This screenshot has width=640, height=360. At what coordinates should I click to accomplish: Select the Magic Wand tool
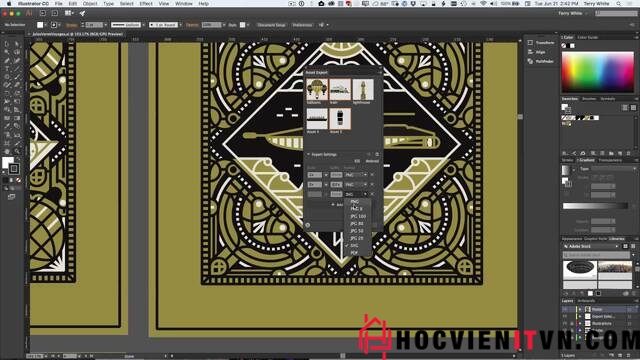(7, 52)
